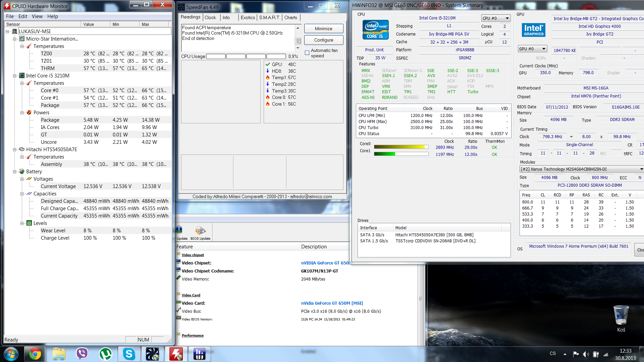This screenshot has width=644, height=362.
Task: Open GPU #0 selector dropdown
Action: click(x=533, y=49)
